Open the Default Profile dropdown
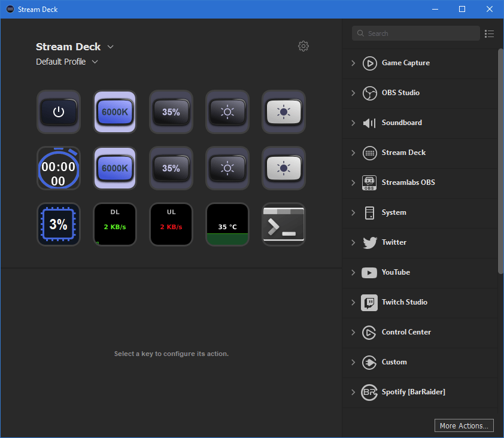The image size is (504, 438). 95,62
